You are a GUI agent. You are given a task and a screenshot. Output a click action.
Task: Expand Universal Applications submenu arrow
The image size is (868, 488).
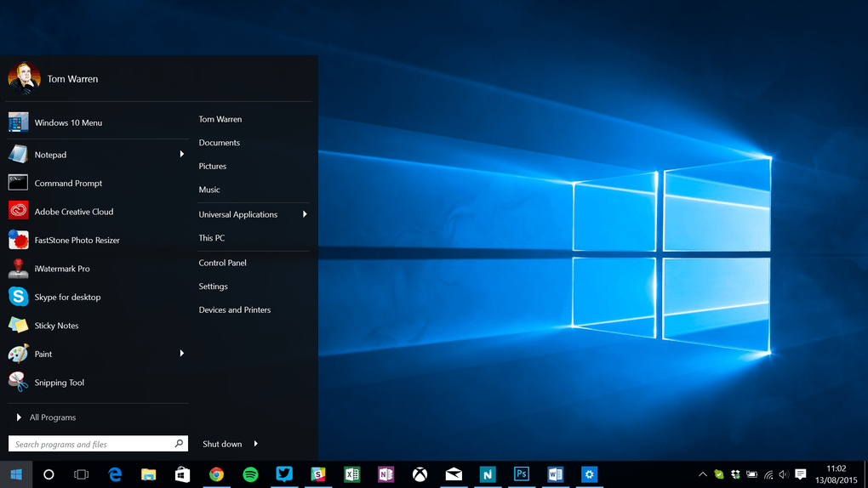coord(305,214)
